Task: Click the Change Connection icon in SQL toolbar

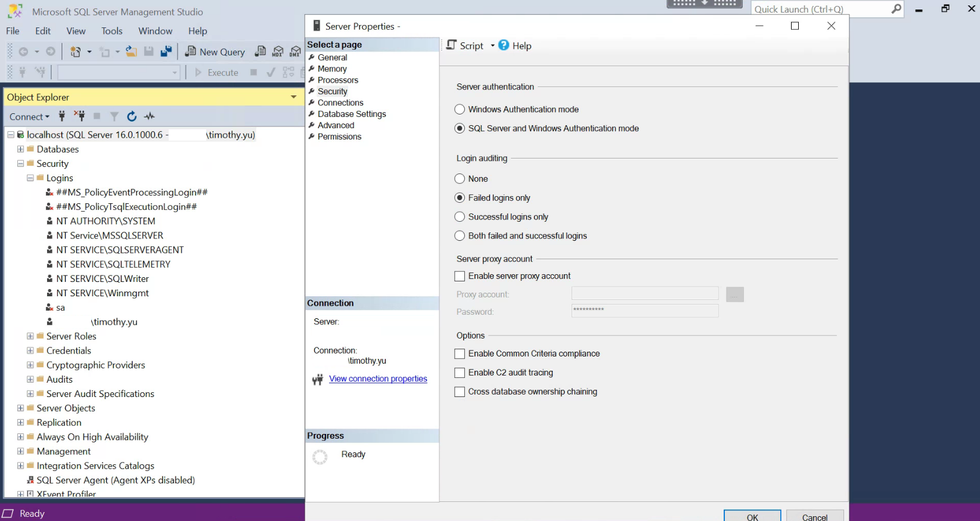Action: [40, 73]
